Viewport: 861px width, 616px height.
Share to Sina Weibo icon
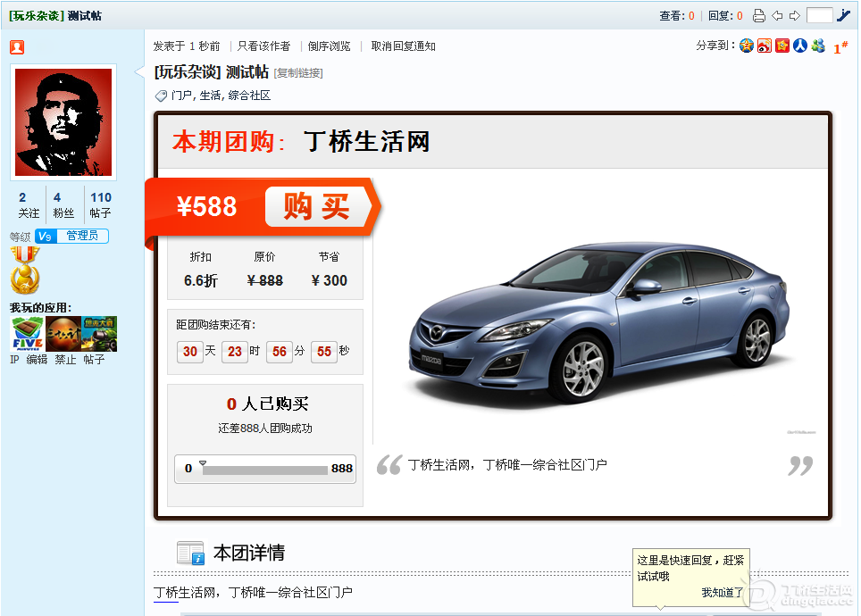765,46
